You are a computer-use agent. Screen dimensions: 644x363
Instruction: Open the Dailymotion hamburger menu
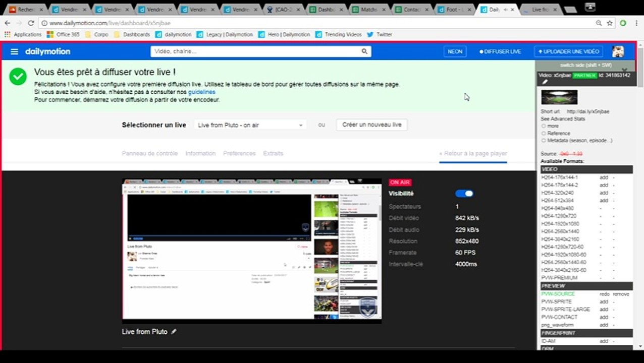tap(14, 51)
